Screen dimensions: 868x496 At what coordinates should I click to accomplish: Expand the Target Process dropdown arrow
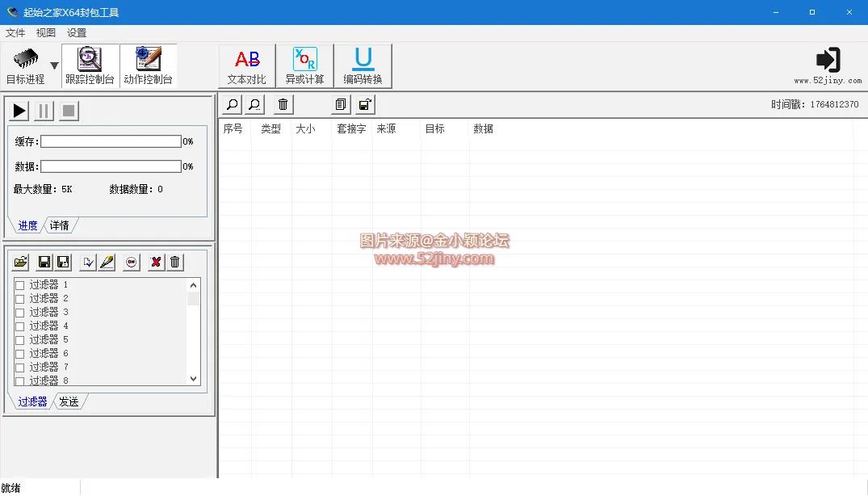point(54,65)
